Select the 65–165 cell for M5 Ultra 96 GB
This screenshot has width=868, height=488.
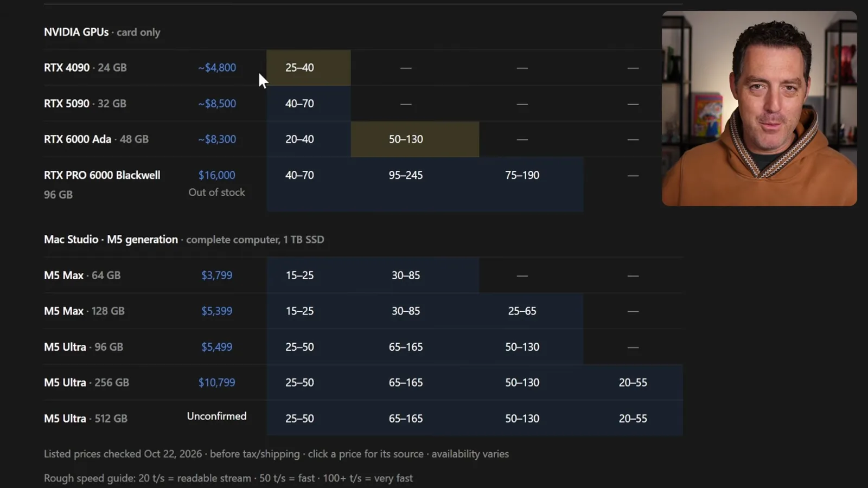pos(415,347)
